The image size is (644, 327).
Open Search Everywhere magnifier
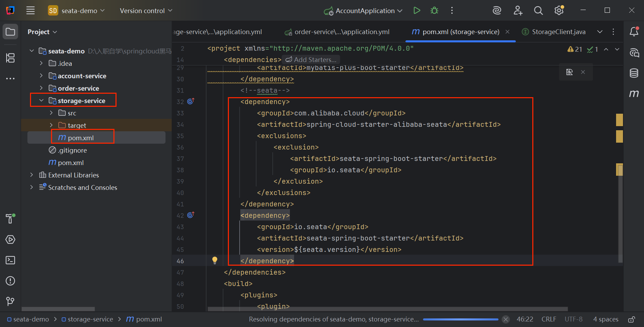pos(539,11)
